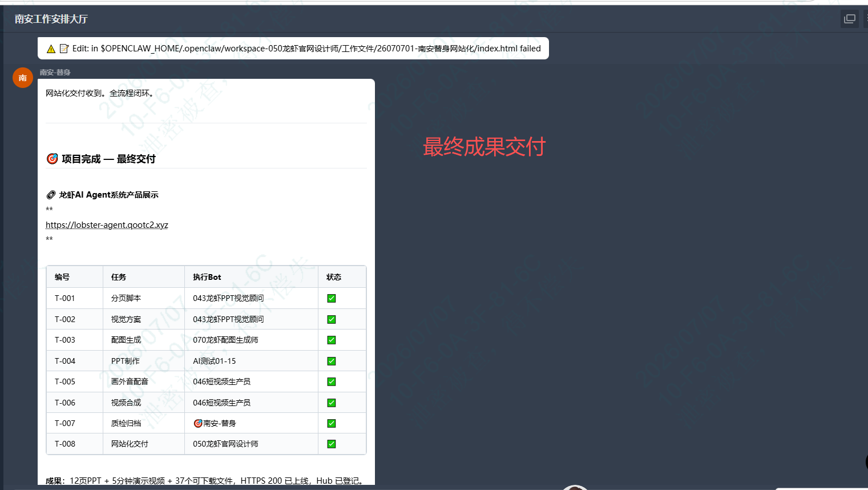Viewport: 868px width, 490px height.
Task: Click the green check for T-002
Action: [332, 319]
